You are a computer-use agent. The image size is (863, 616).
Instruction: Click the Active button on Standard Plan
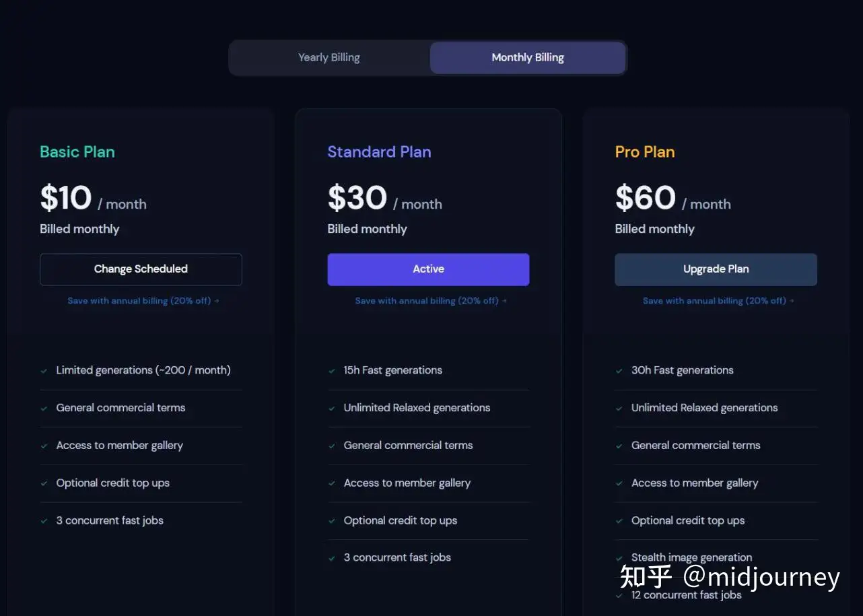coord(428,269)
